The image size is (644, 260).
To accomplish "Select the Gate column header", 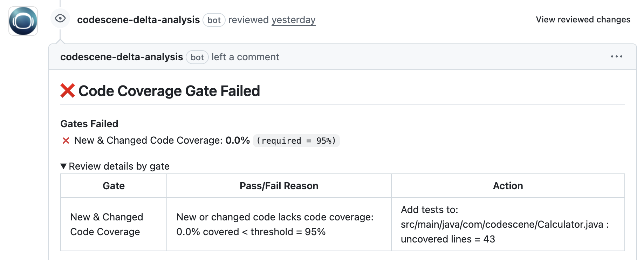I will (x=113, y=186).
